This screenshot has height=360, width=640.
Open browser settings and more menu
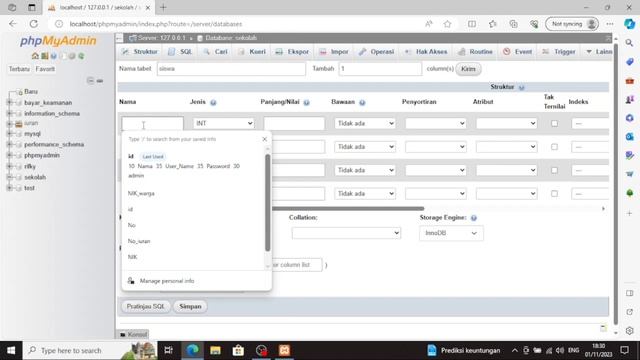point(610,24)
